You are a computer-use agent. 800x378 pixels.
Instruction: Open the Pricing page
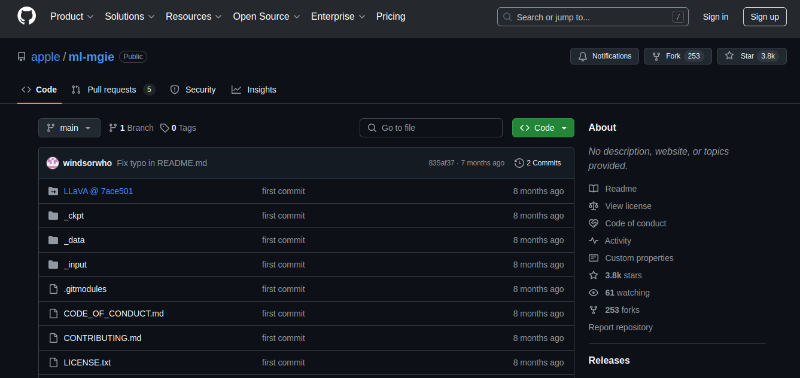point(391,16)
